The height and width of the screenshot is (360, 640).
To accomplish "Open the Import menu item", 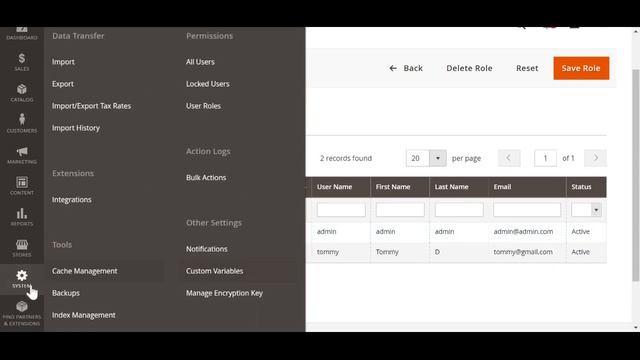I will coord(63,62).
